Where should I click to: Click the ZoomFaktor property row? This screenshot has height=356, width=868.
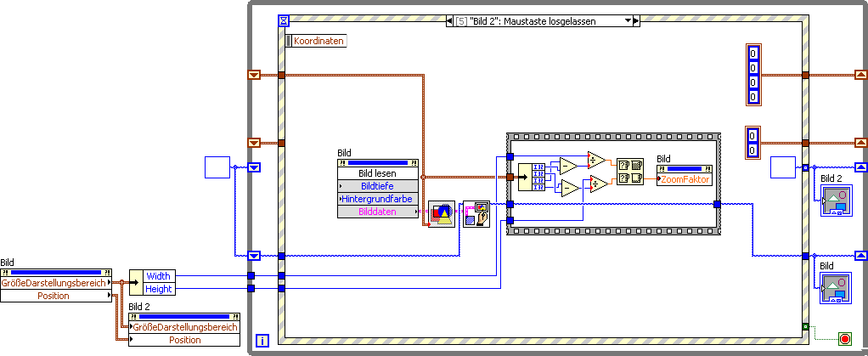[685, 178]
